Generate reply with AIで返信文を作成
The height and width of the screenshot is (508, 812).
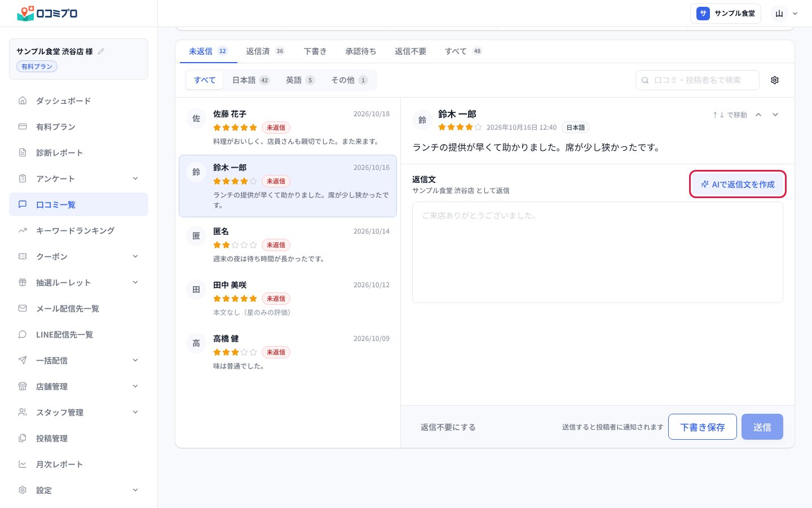738,184
